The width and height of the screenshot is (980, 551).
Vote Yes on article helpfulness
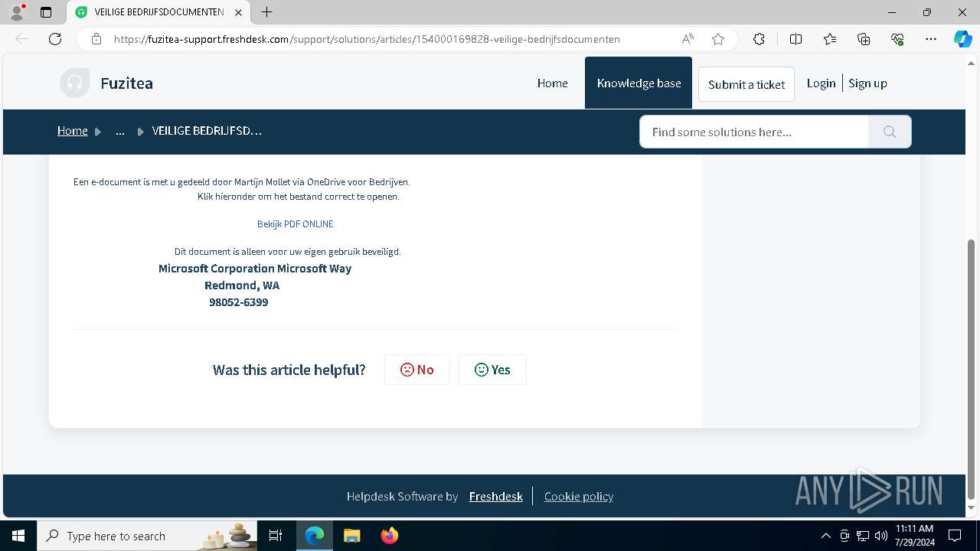pos(492,370)
